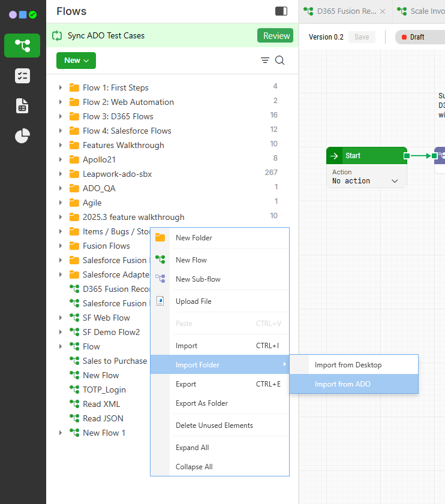Open the pie chart dashboard icon
Viewport: 445px width, 504px height.
click(22, 136)
